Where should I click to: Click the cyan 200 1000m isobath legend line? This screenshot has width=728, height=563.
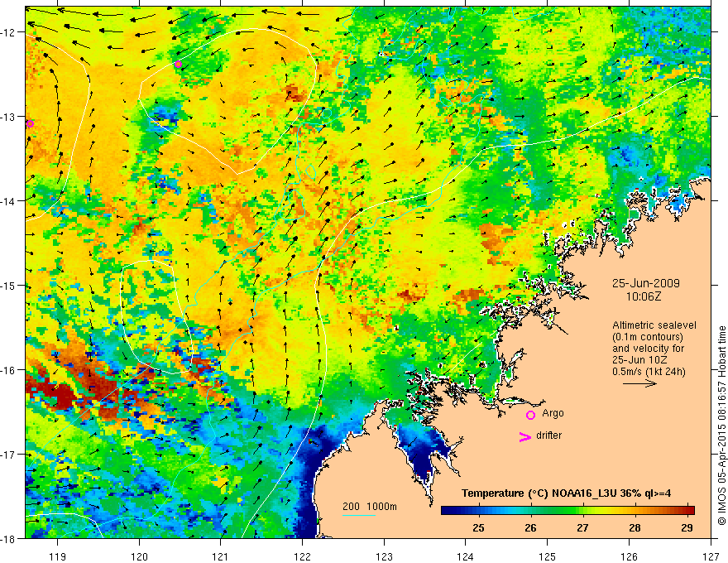(359, 515)
